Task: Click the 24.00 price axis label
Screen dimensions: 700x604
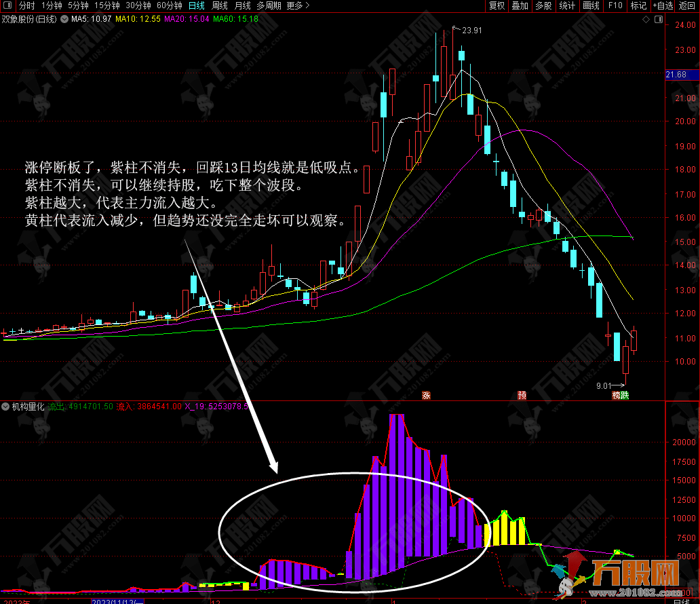Action: (685, 25)
